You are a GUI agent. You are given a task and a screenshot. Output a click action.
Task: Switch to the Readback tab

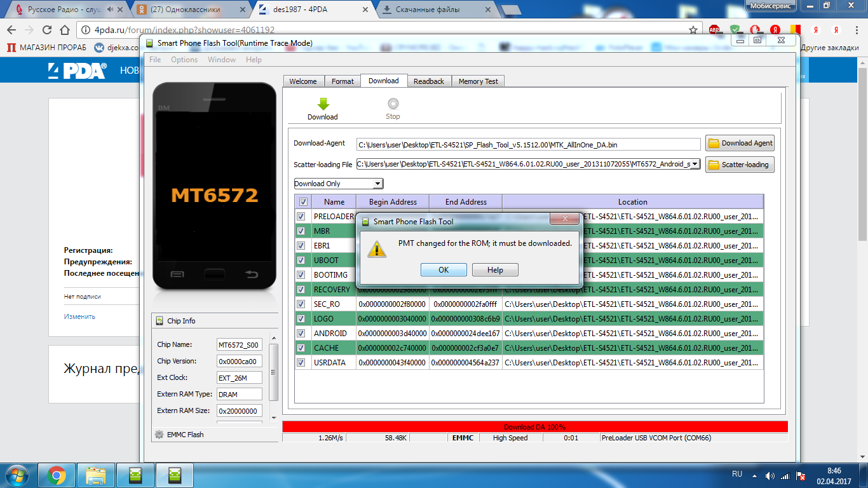point(429,81)
